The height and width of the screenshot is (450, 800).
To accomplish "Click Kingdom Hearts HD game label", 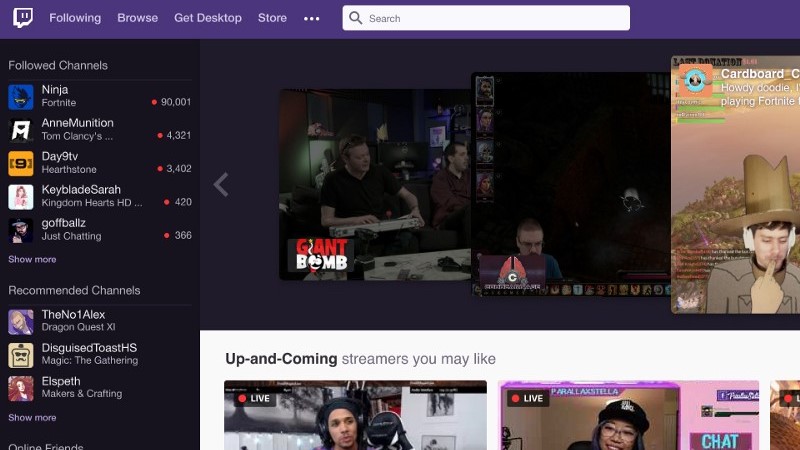I will pos(92,203).
